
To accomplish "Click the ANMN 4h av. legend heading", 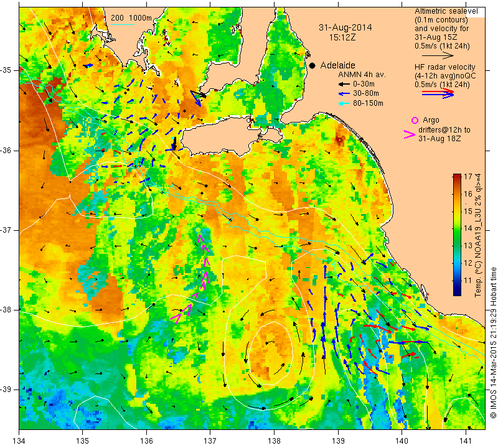I will 362,75.
